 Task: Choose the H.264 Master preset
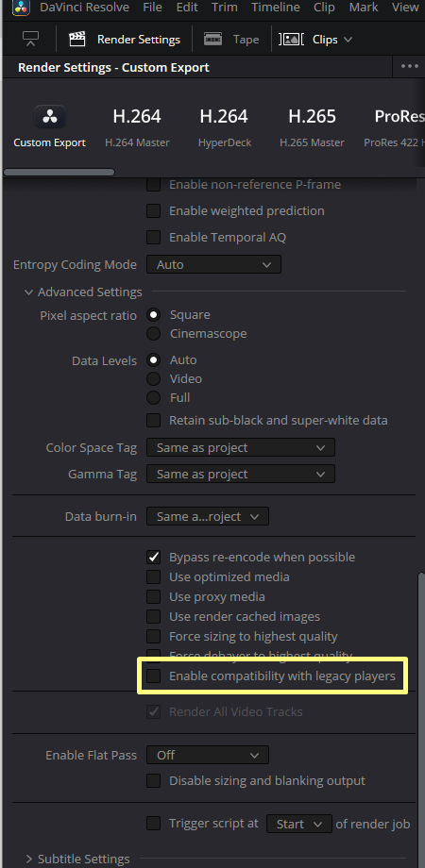(137, 127)
